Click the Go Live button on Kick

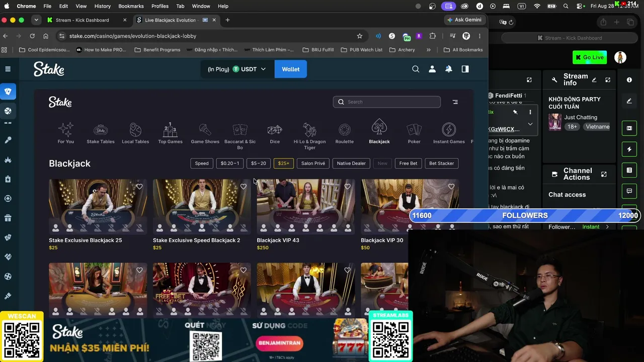pyautogui.click(x=590, y=57)
